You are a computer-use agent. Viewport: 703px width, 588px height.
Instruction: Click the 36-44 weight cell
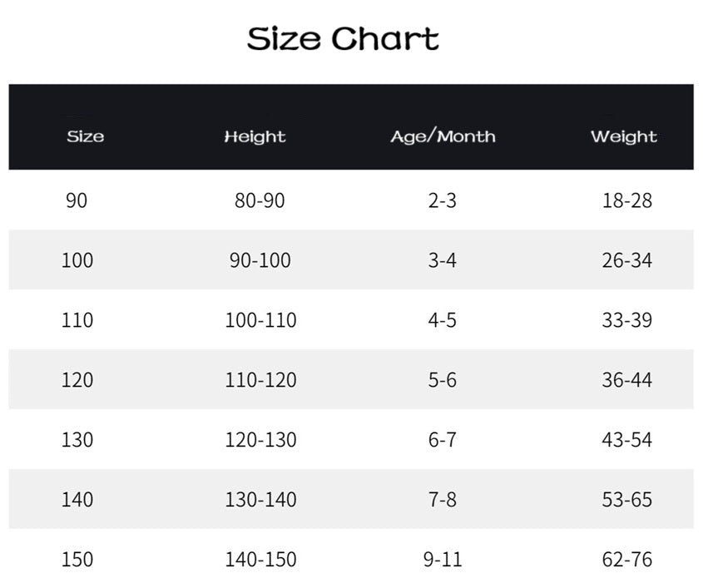point(626,380)
